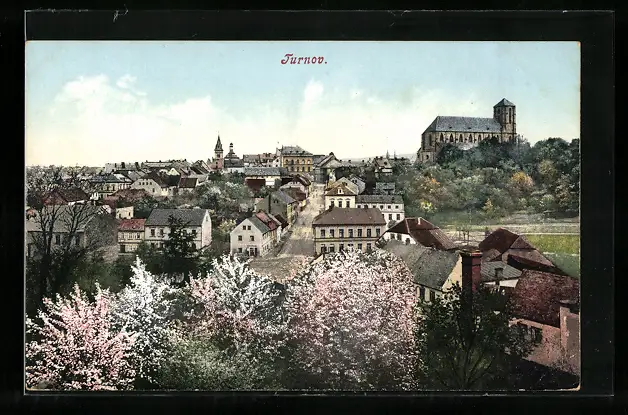This screenshot has width=628, height=415.
Task: Select the postcard image thumbnail
Action: point(302,215)
